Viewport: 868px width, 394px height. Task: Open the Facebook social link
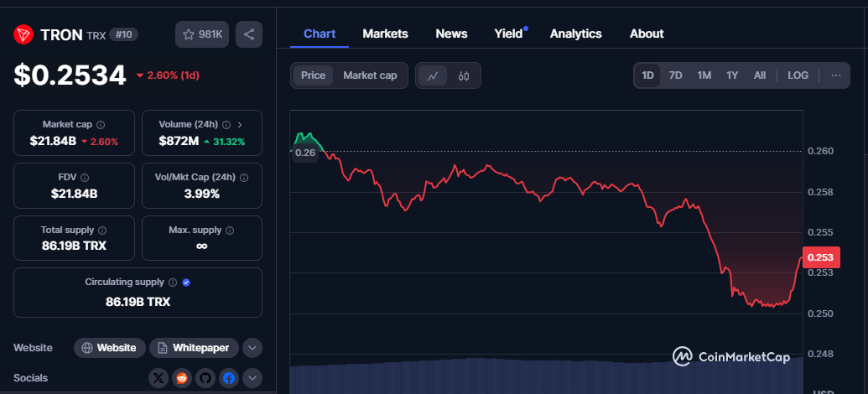click(x=229, y=379)
